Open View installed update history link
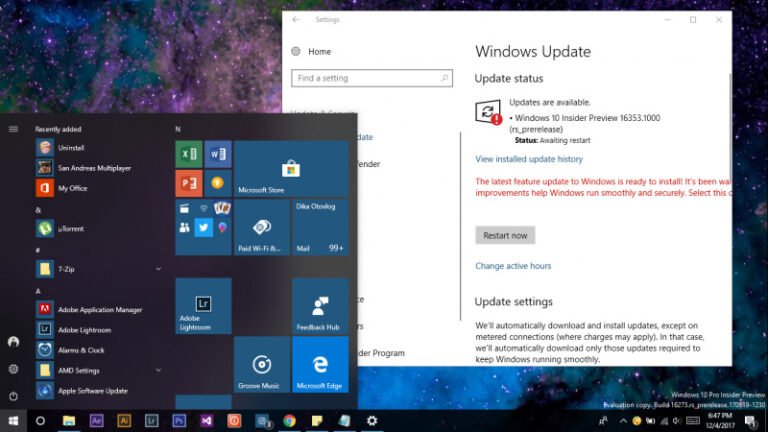Screen dimensions: 768x432 click(529, 159)
